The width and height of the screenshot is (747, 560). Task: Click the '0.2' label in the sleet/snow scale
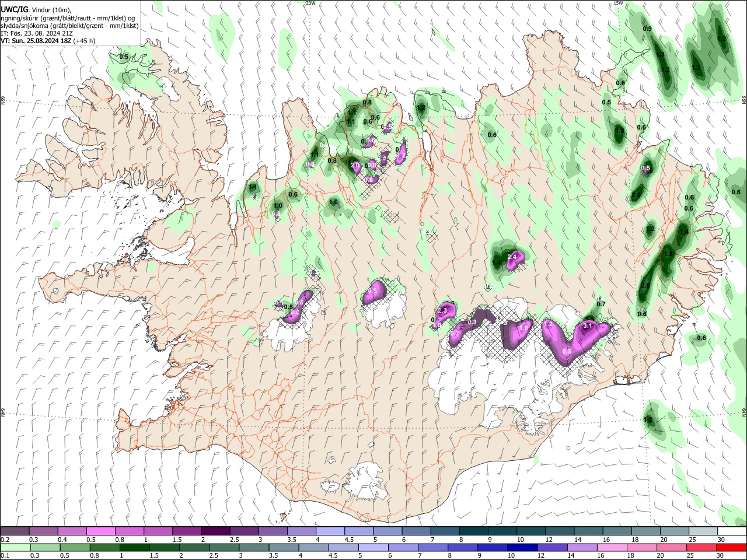5,540
